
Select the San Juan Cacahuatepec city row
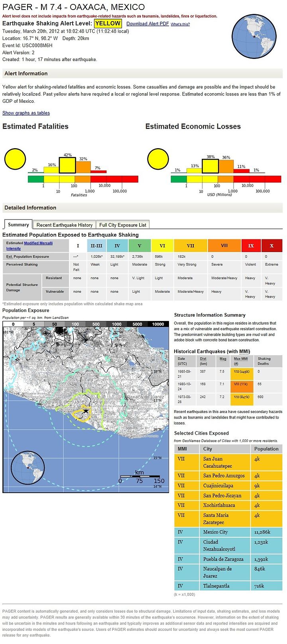[228, 462]
